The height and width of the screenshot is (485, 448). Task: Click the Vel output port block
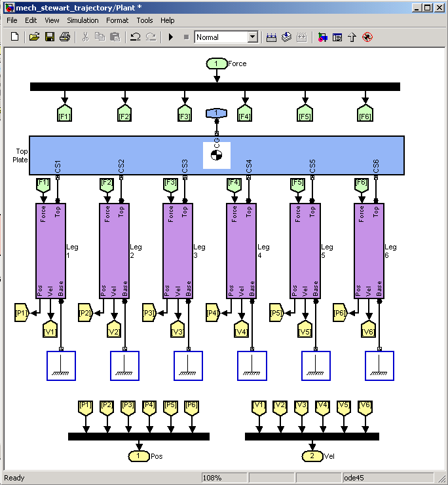click(x=312, y=456)
